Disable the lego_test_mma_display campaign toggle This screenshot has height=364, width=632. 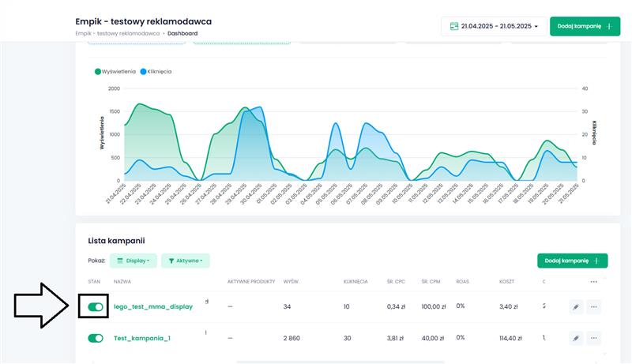click(96, 306)
